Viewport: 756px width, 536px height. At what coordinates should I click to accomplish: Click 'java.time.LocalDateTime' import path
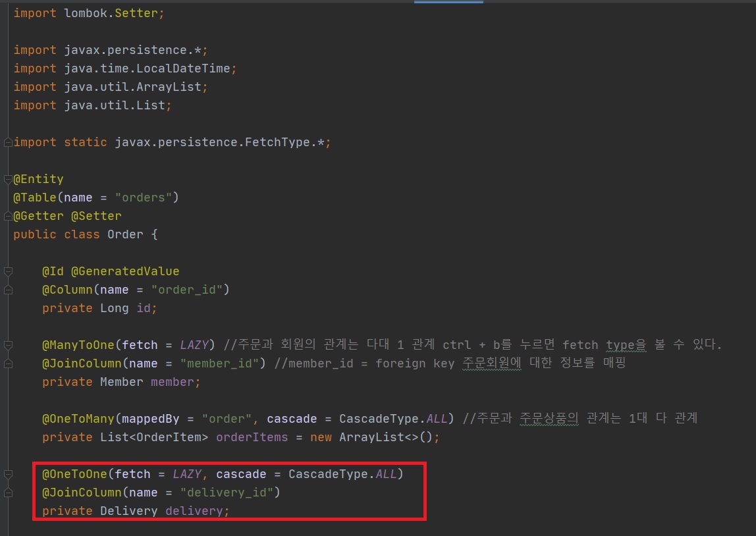(x=147, y=68)
